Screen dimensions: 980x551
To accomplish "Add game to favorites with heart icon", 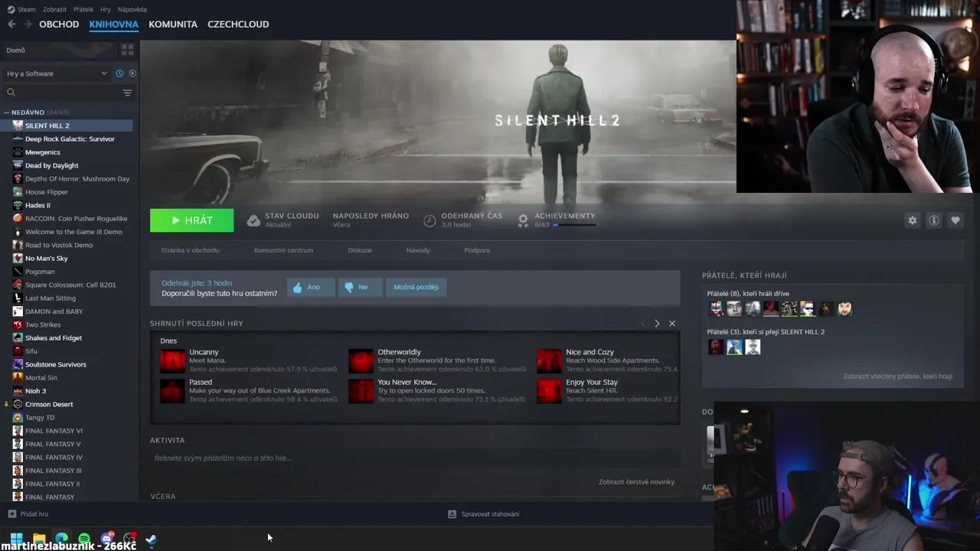I will point(955,220).
